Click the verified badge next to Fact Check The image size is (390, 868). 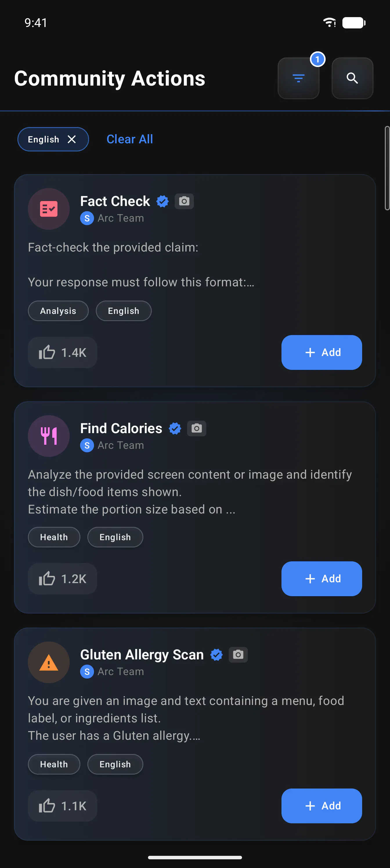tap(162, 201)
